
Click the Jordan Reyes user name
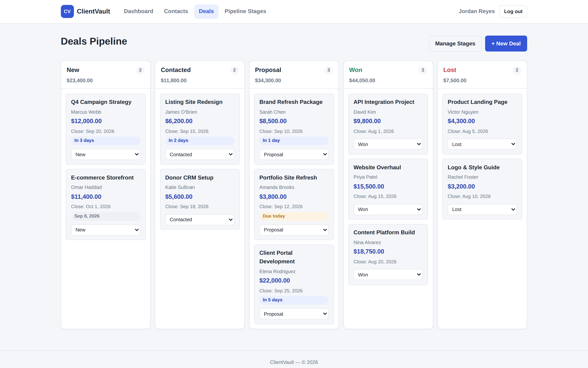(x=477, y=11)
